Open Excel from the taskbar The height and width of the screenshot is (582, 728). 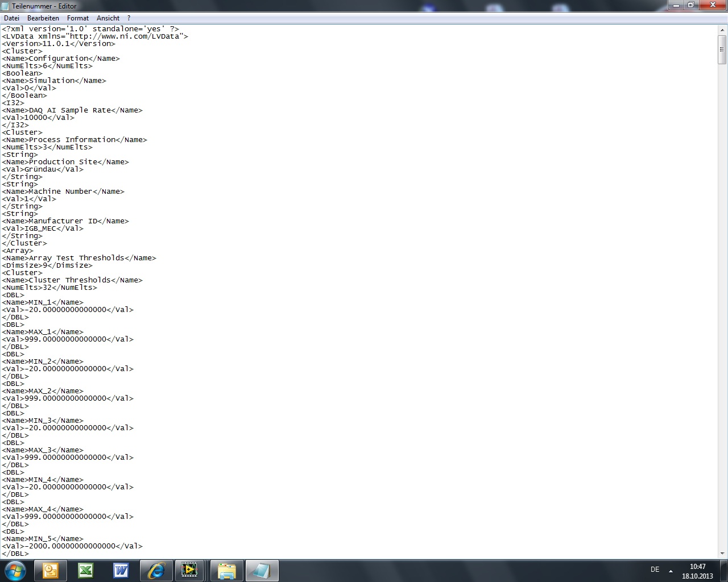tap(86, 571)
